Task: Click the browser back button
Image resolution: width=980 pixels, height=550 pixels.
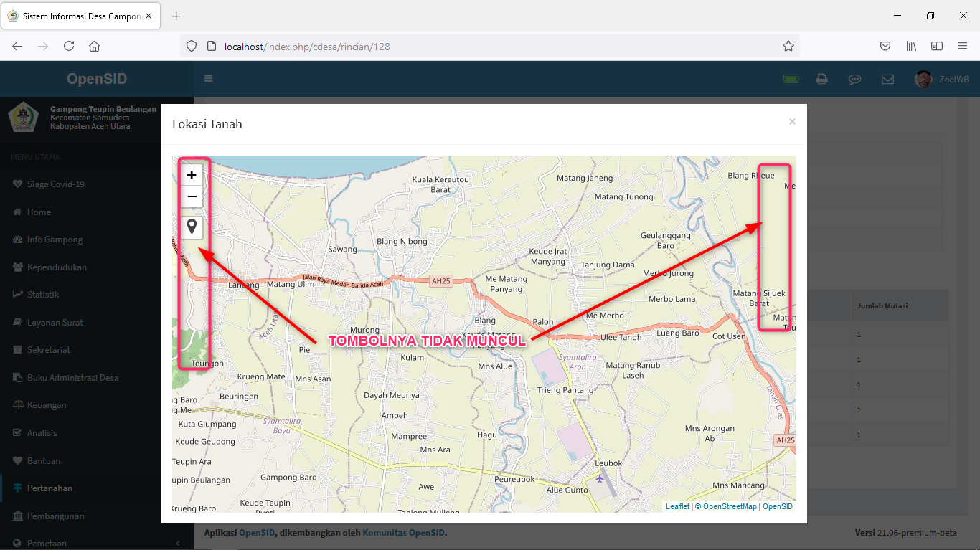Action: tap(17, 46)
